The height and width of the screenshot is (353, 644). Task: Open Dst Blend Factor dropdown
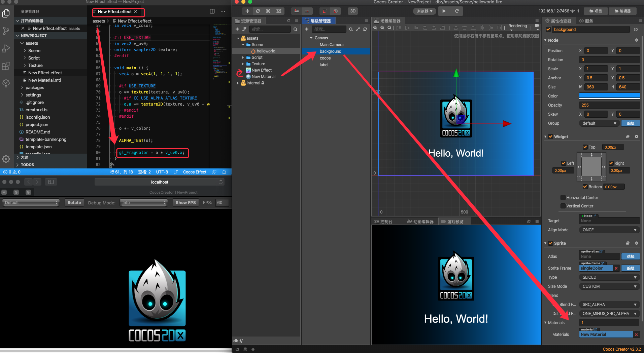click(609, 314)
